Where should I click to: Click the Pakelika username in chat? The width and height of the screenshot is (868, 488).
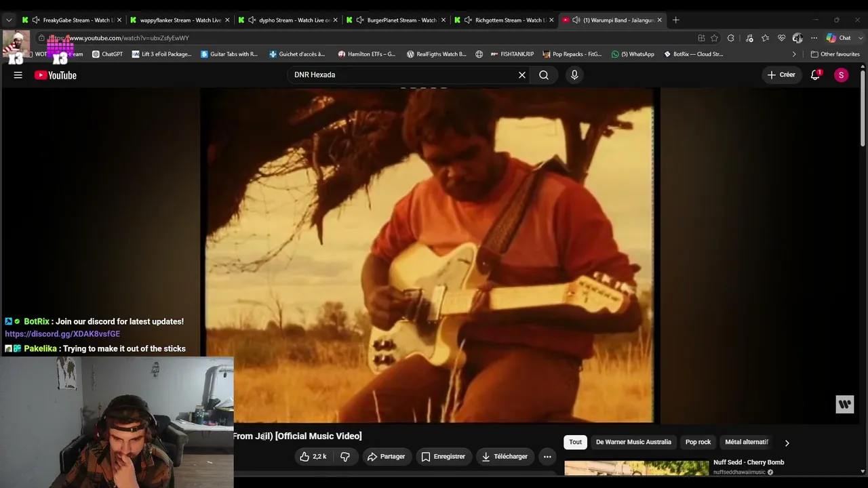coord(40,348)
